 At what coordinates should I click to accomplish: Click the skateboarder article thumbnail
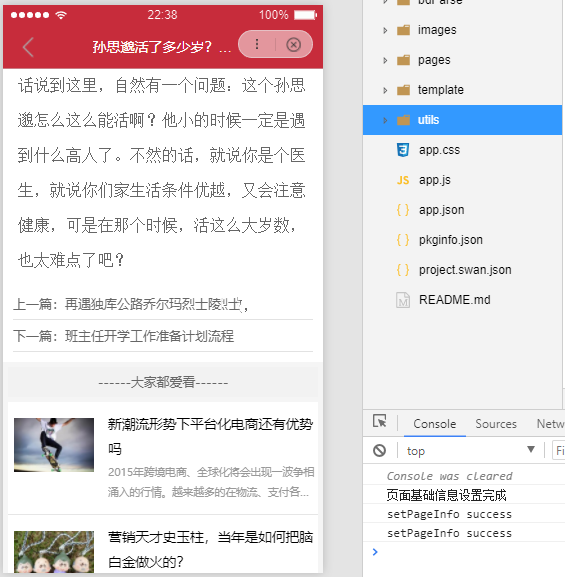[x=54, y=445]
